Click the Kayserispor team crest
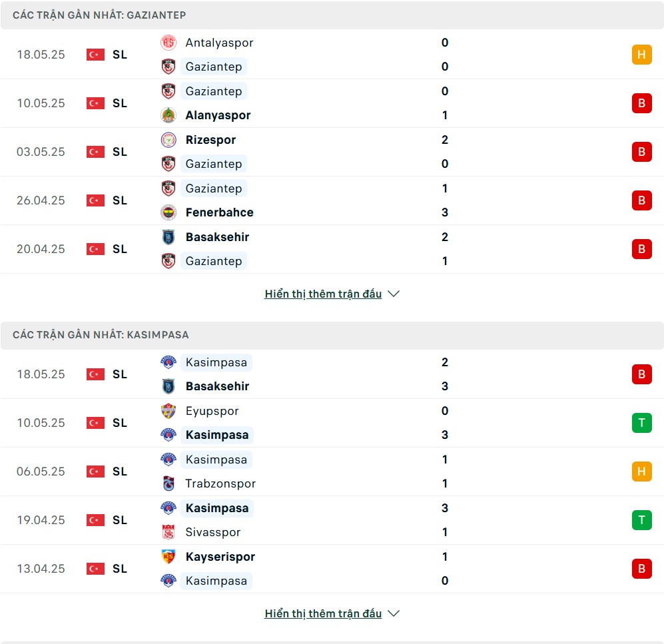The width and height of the screenshot is (664, 644). (x=168, y=556)
